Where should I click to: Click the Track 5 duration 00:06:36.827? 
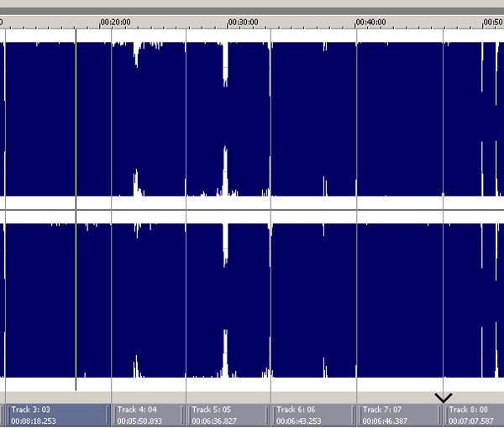(x=214, y=420)
